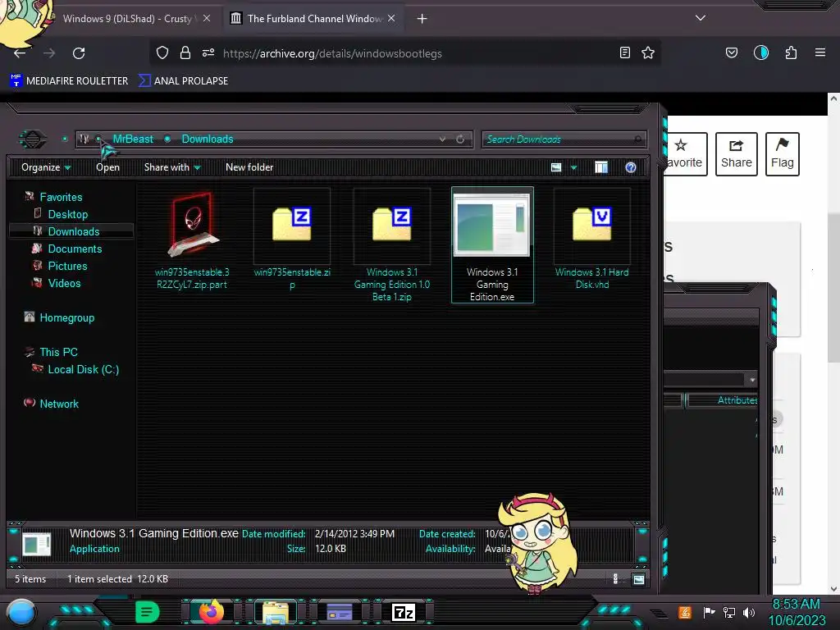
Task: Open the green notes app on the taskbar
Action: pos(148,612)
